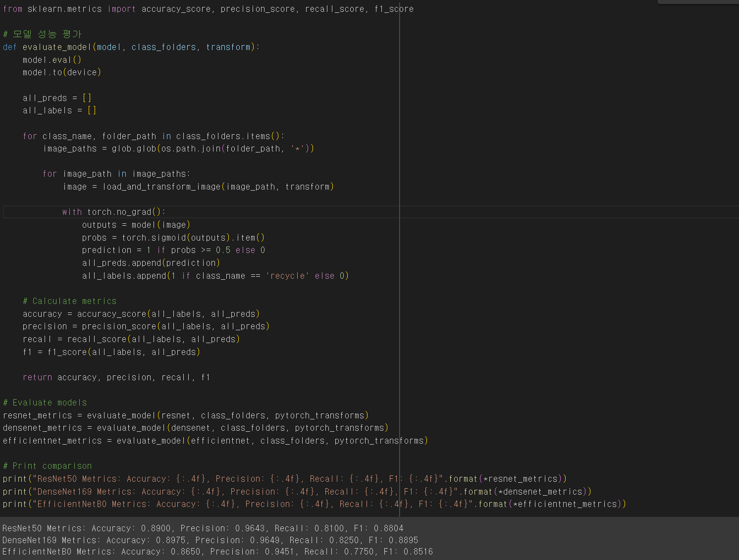Click the 'return accuracy, precision, recall, f1' line
Image resolution: width=739 pixels, height=560 pixels.
point(116,377)
